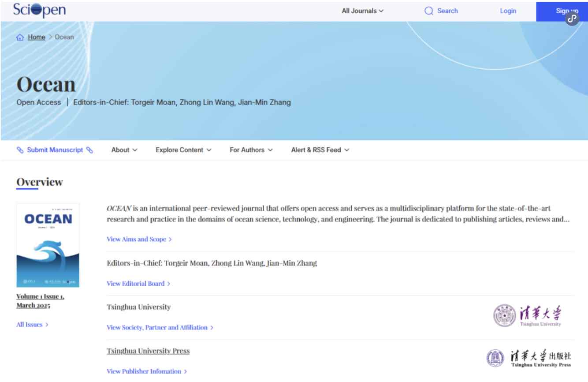Click the Ocean breadcrumb item
Image resolution: width=588 pixels, height=382 pixels.
pyautogui.click(x=64, y=37)
